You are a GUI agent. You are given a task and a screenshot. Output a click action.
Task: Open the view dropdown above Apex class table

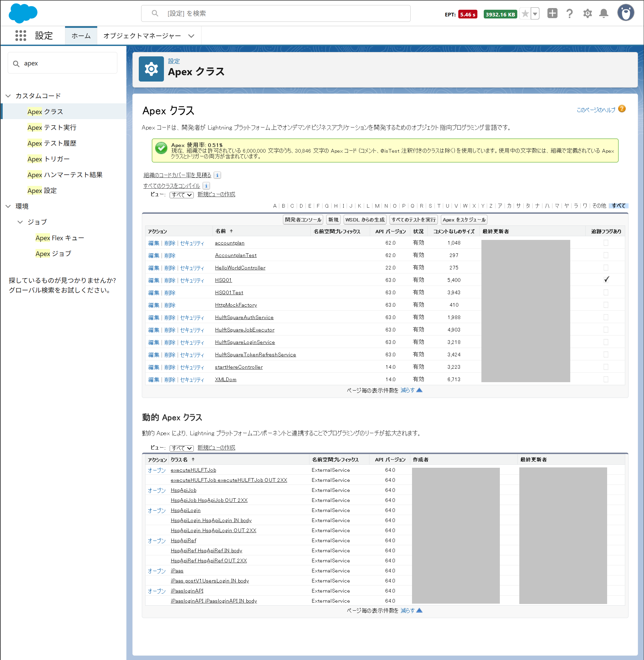(x=181, y=195)
